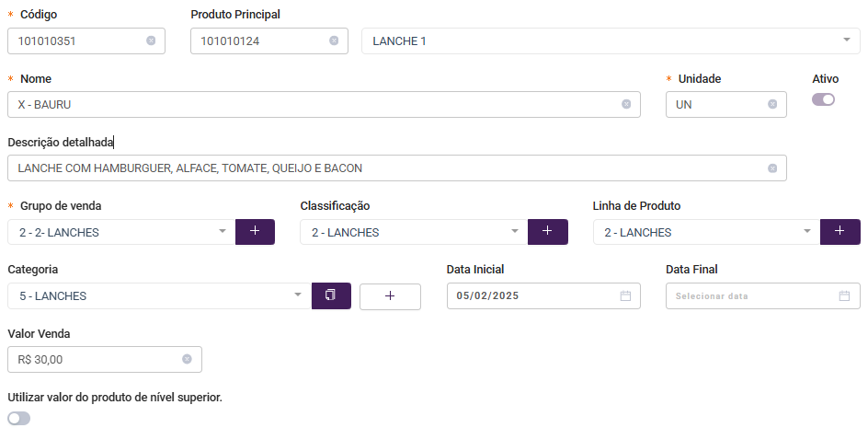
Task: Enable Utilizar valor do produto de nível superior
Action: 18,418
